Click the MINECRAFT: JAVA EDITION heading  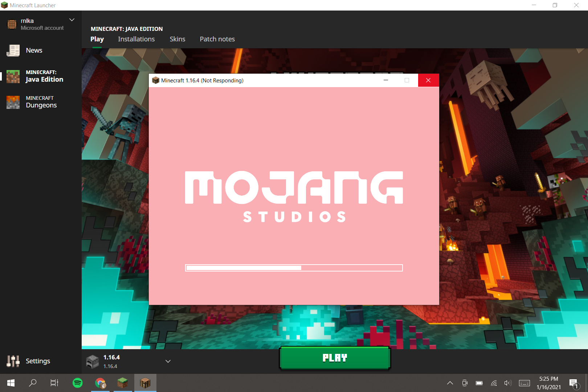127,29
